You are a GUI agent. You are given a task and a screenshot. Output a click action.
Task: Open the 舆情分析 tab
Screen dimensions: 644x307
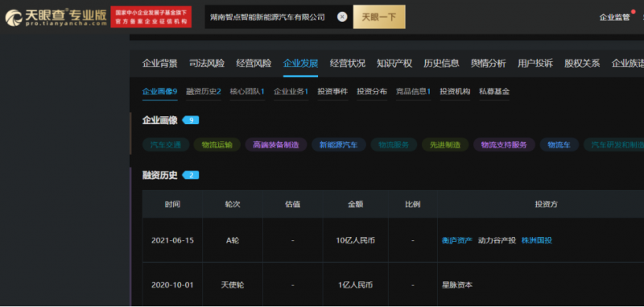[x=489, y=64]
